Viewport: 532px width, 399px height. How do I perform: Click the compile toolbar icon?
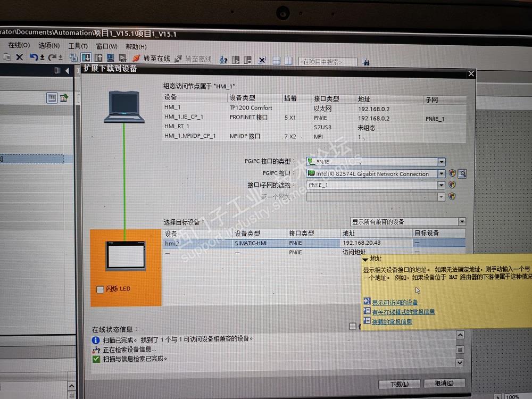[x=73, y=57]
